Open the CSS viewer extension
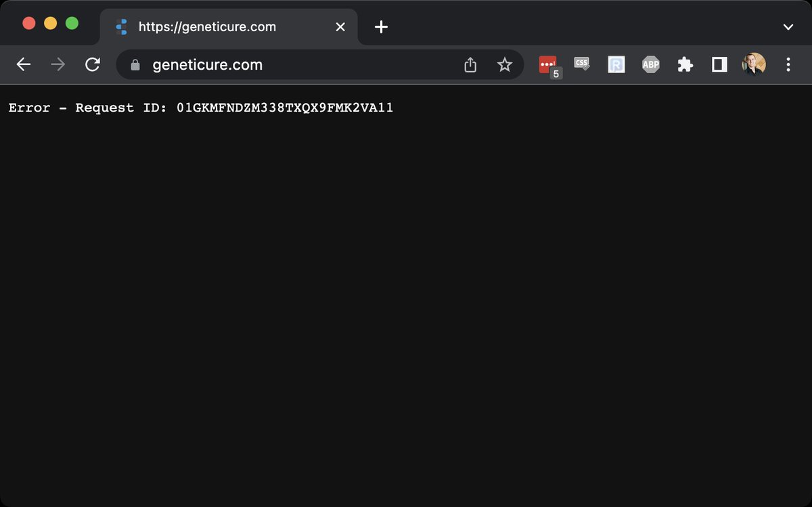Viewport: 812px width, 507px height. tap(581, 64)
